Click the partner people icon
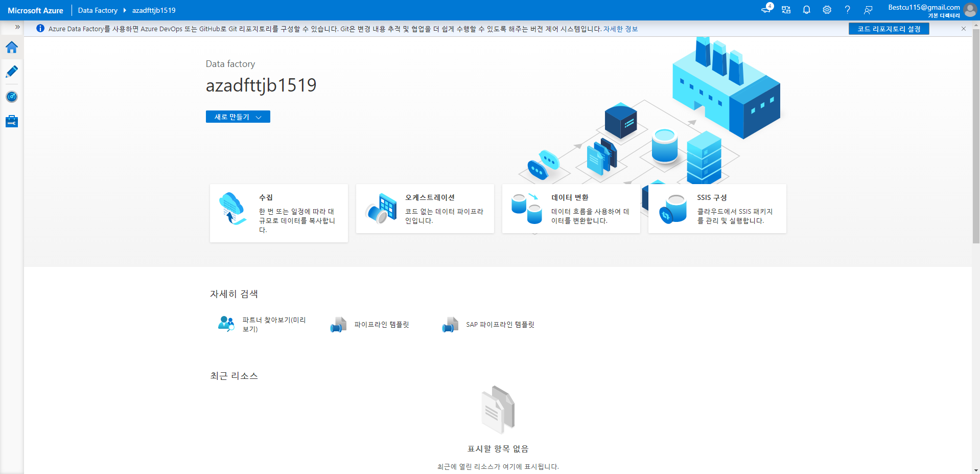The image size is (980, 474). [226, 324]
